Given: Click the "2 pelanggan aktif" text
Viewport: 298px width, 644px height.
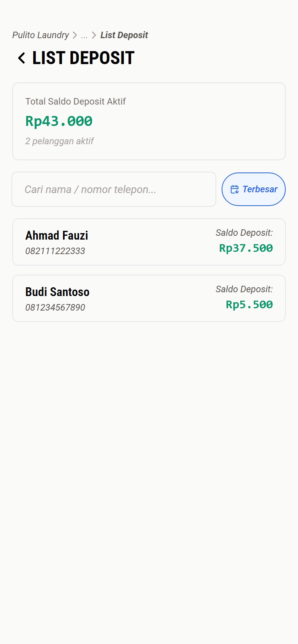Looking at the screenshot, I should [x=59, y=141].
